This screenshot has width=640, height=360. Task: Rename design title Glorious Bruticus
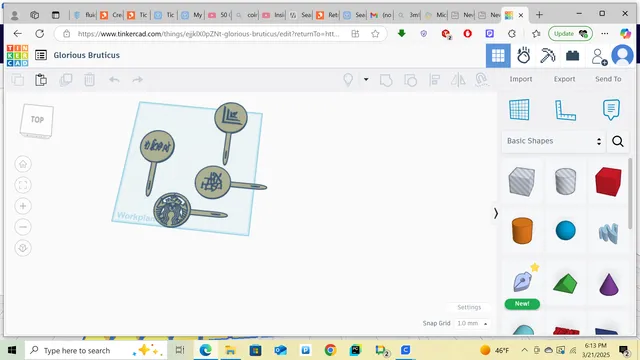click(x=87, y=55)
